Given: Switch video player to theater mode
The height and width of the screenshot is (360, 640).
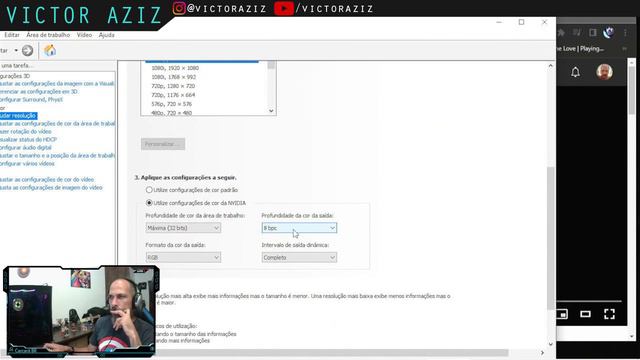Looking at the screenshot, I should click(585, 314).
